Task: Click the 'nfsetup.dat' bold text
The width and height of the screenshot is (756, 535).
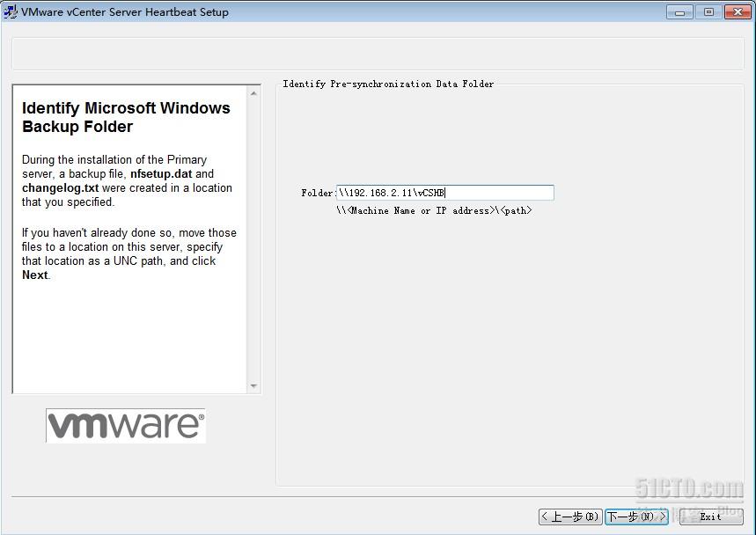Action: (161, 174)
